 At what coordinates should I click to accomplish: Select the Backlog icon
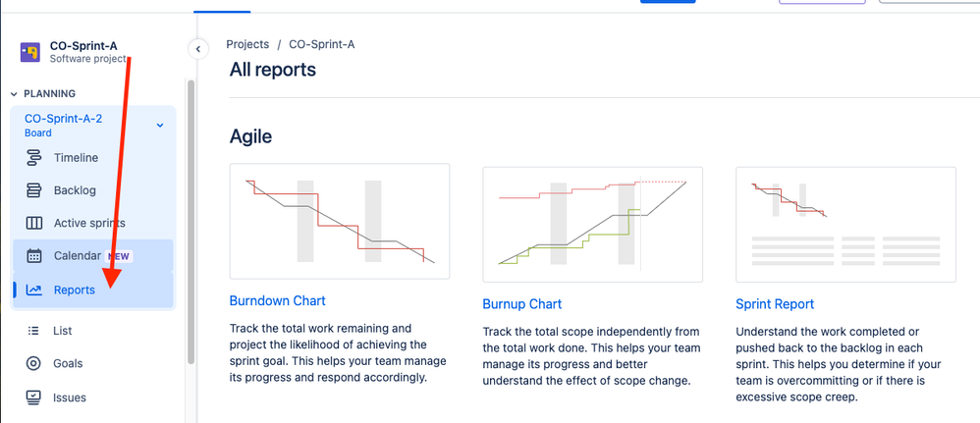pyautogui.click(x=33, y=190)
